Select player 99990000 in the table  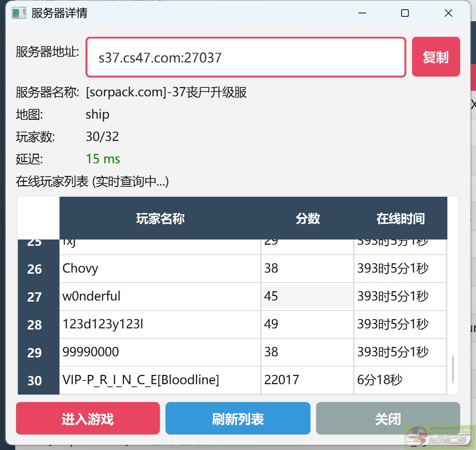pos(160,352)
